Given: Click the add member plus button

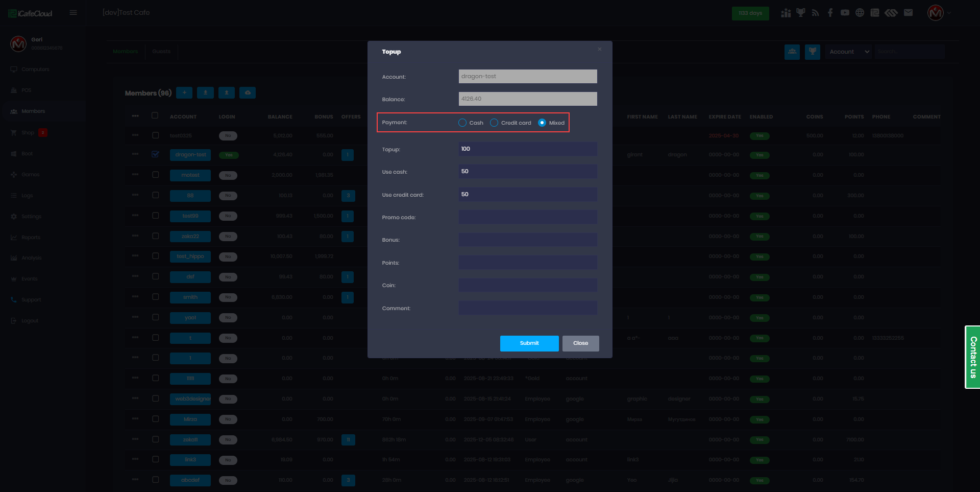Looking at the screenshot, I should [184, 92].
